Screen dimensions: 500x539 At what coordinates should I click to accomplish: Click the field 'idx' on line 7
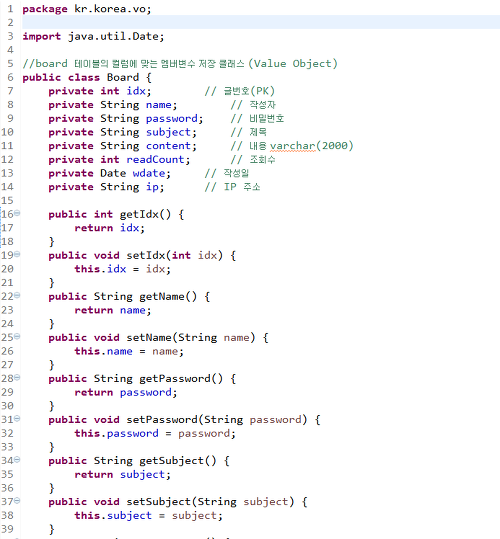coord(136,91)
